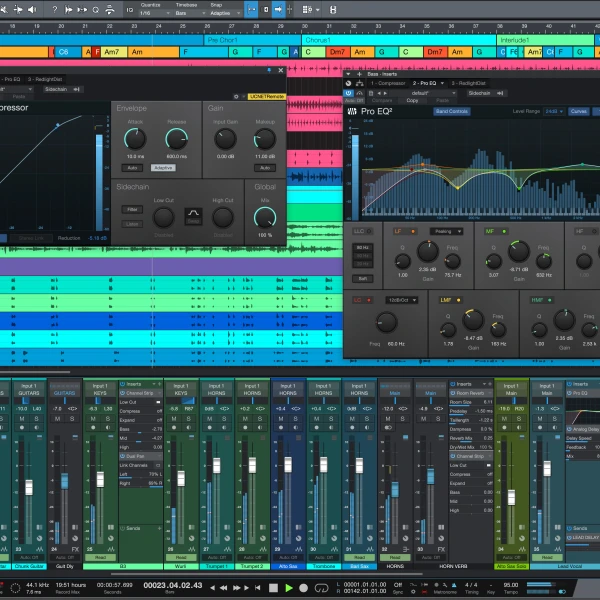The width and height of the screenshot is (600, 600).
Task: Select the blue highlighted tool in top toolbar
Action: [x=250, y=10]
